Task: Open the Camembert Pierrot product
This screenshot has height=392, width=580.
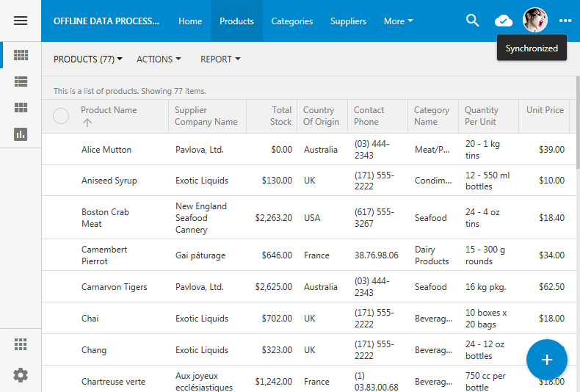Action: [x=104, y=255]
